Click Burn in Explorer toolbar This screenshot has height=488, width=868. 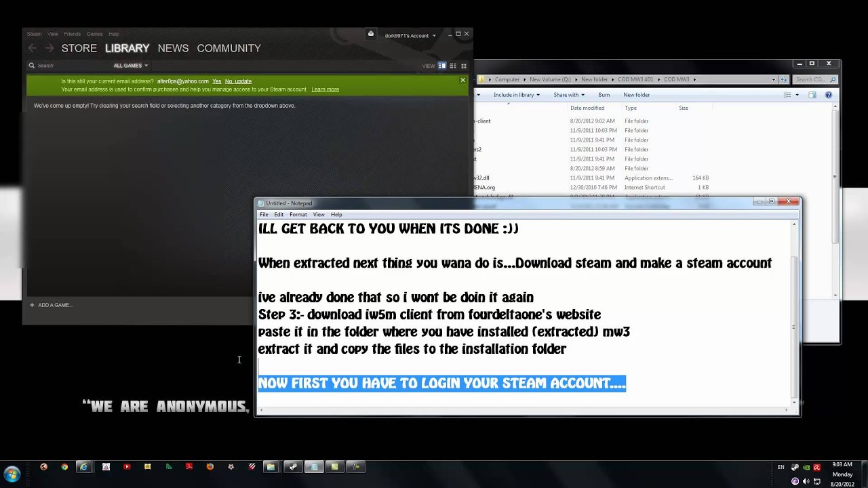604,95
